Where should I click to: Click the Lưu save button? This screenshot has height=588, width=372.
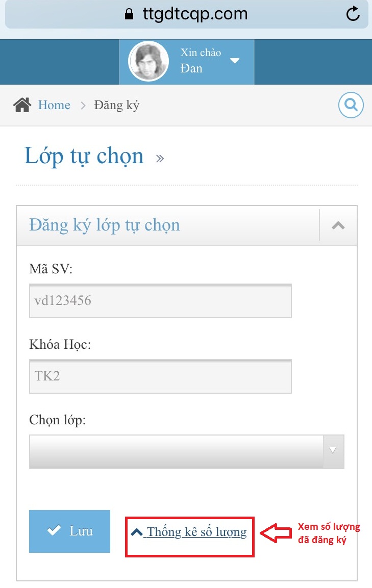(69, 531)
